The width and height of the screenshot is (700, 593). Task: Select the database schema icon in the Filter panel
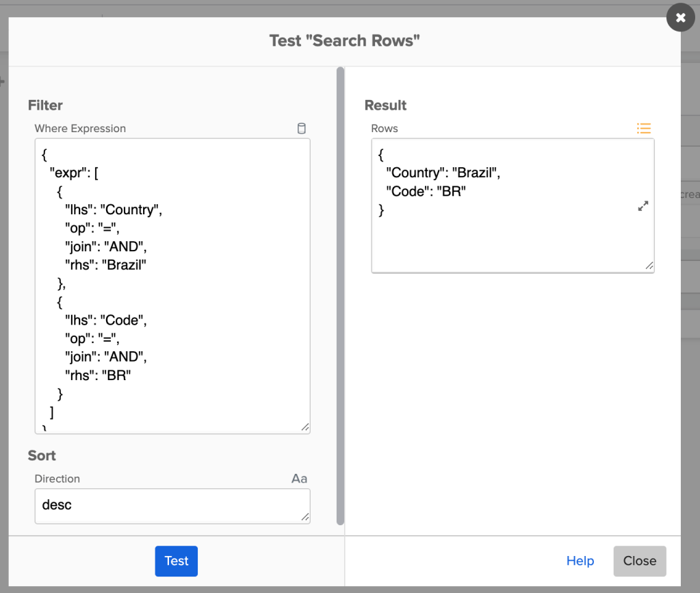pyautogui.click(x=301, y=128)
